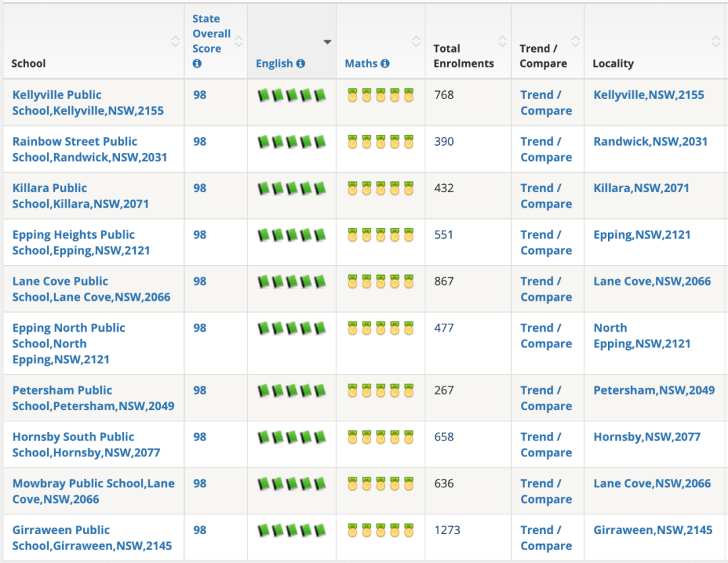Click Hornsby South's Maths medal icons
The width and height of the screenshot is (728, 563).
(x=380, y=437)
